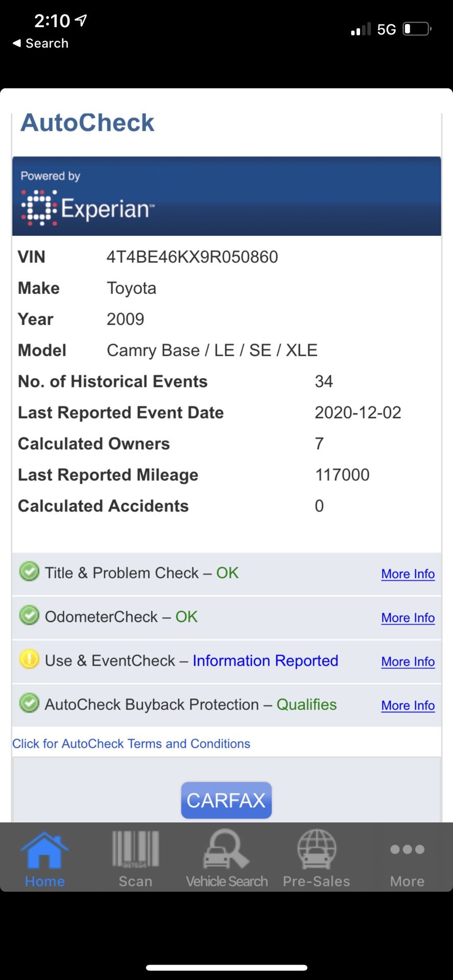Tap the OK status of Title & Problem Check

pyautogui.click(x=227, y=573)
